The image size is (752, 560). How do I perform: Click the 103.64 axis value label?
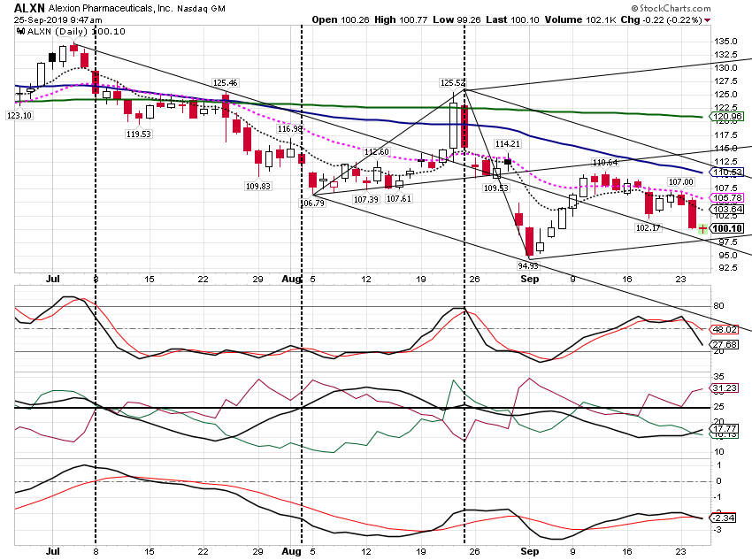coord(727,209)
